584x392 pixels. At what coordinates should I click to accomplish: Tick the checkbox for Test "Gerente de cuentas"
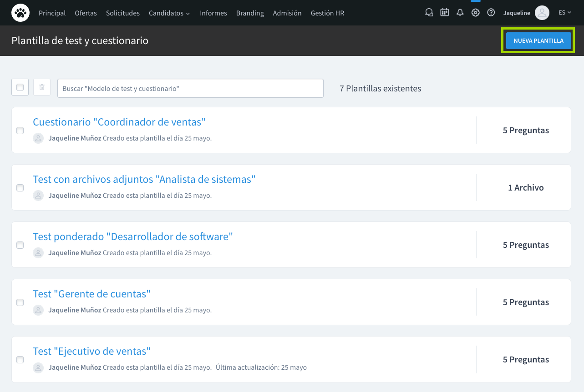click(20, 302)
